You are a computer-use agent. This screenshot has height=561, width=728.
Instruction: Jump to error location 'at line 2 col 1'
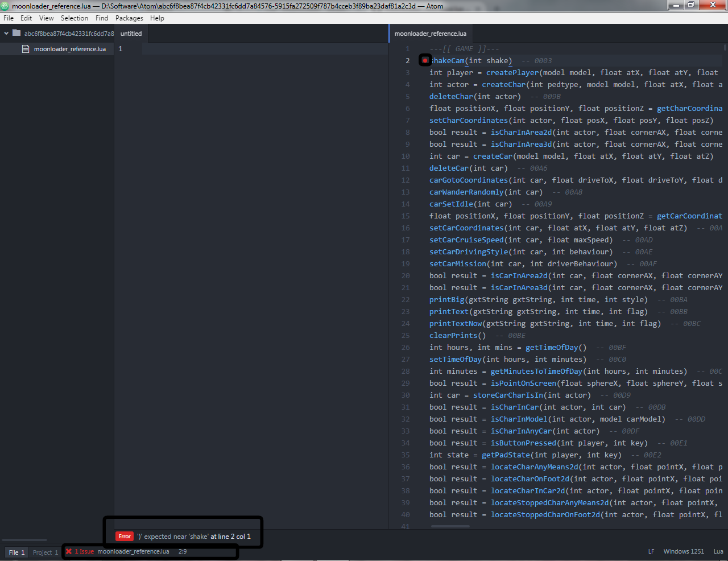coord(230,536)
